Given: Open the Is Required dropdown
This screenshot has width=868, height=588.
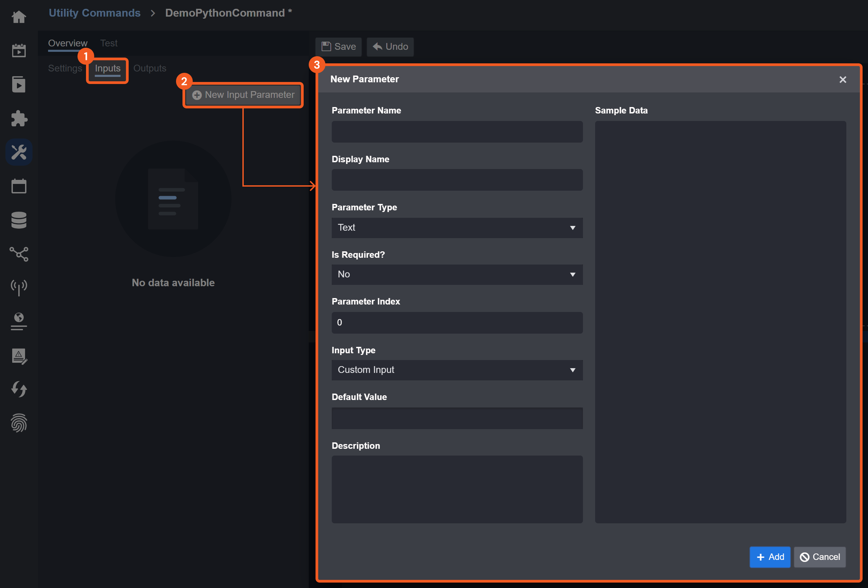Looking at the screenshot, I should pyautogui.click(x=457, y=275).
